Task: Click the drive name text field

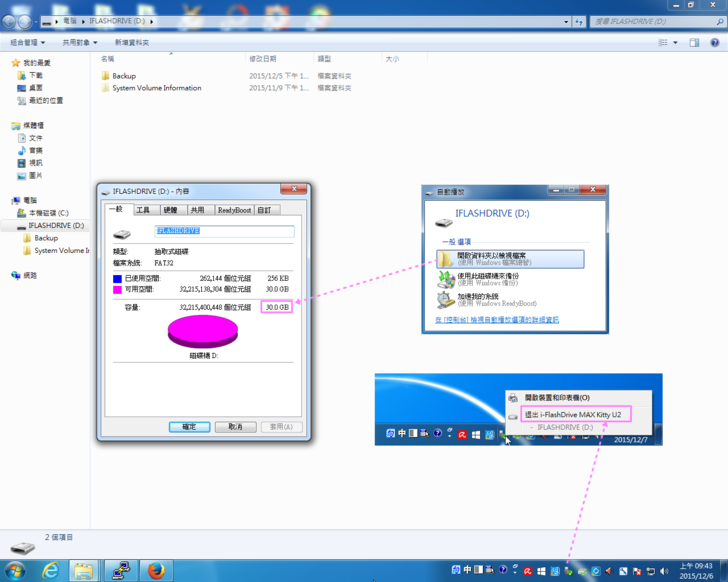Action: 225,231
